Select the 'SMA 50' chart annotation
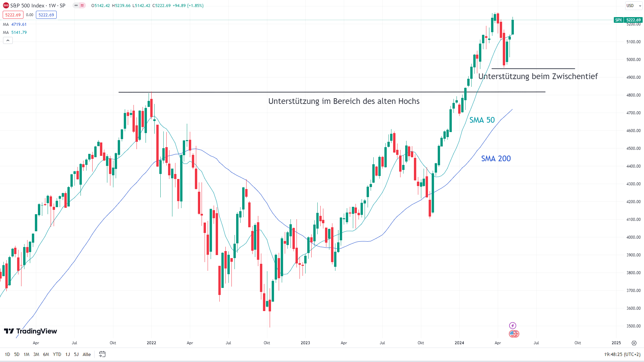Screen dimensions: 644x362 pos(482,120)
